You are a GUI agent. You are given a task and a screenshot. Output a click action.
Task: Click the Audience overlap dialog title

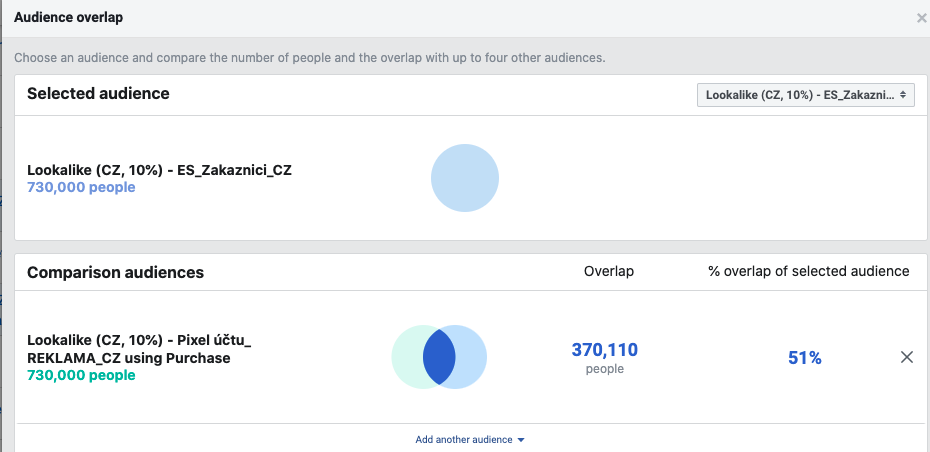pos(69,18)
